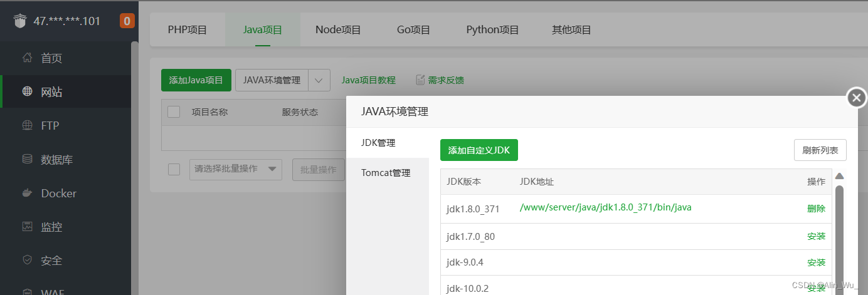
Task: Open the 网站 sidebar menu item
Action: point(65,92)
